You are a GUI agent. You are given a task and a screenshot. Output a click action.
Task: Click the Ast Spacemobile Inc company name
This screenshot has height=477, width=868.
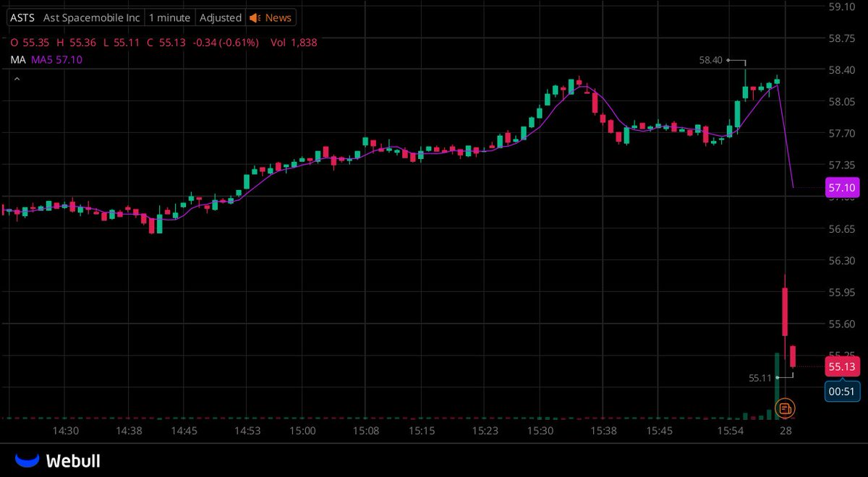(x=91, y=17)
